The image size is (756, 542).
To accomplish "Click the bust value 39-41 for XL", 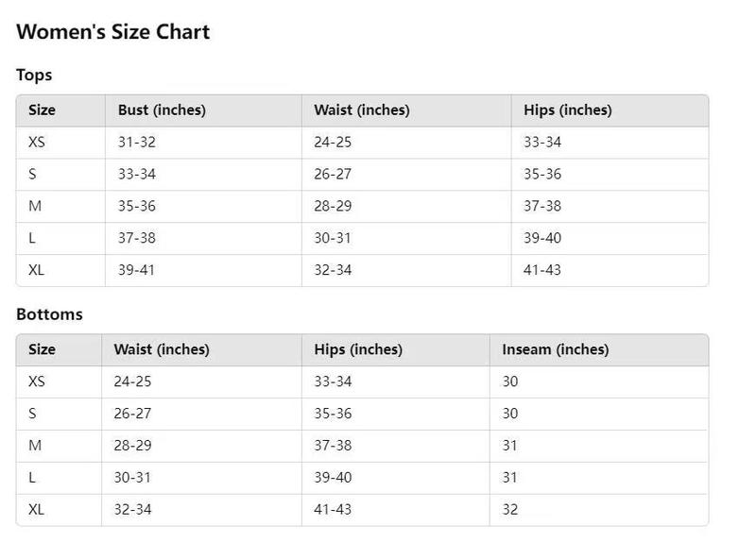I will 136,270.
